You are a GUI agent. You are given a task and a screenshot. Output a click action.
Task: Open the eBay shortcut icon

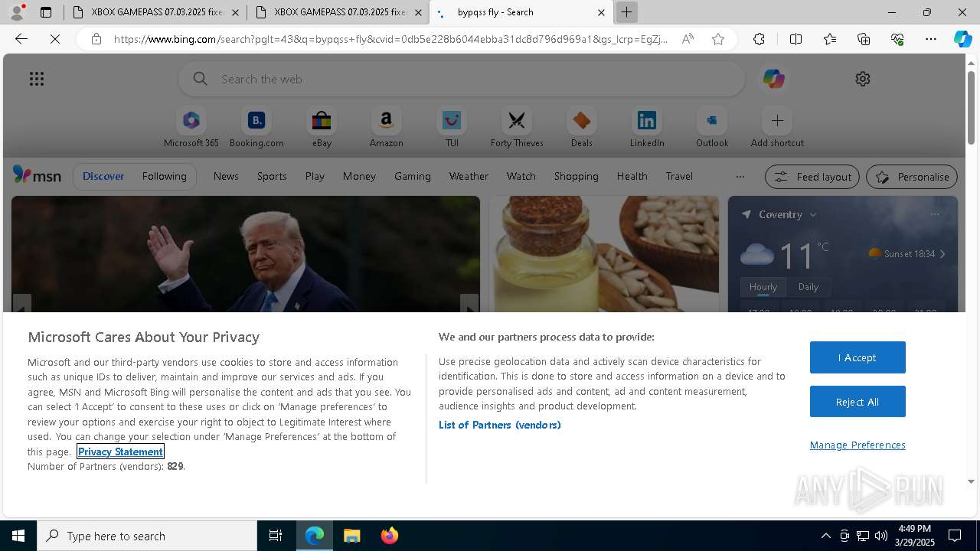[x=322, y=121]
